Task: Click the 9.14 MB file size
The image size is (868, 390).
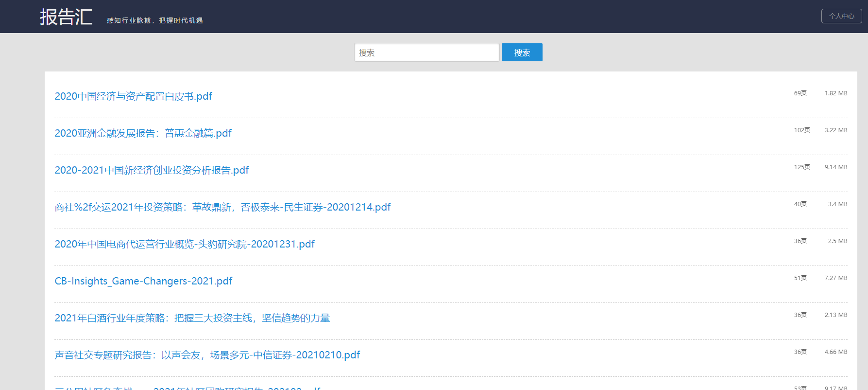Action: coord(835,167)
